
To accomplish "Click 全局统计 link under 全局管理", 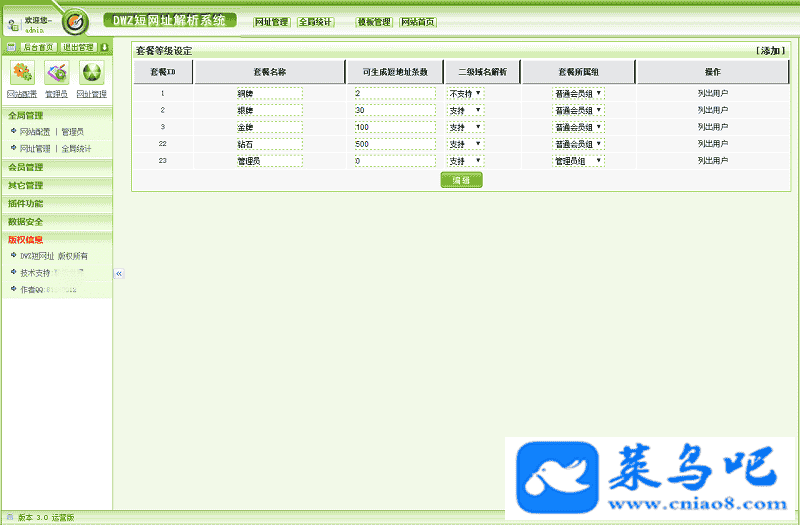I will [76, 148].
